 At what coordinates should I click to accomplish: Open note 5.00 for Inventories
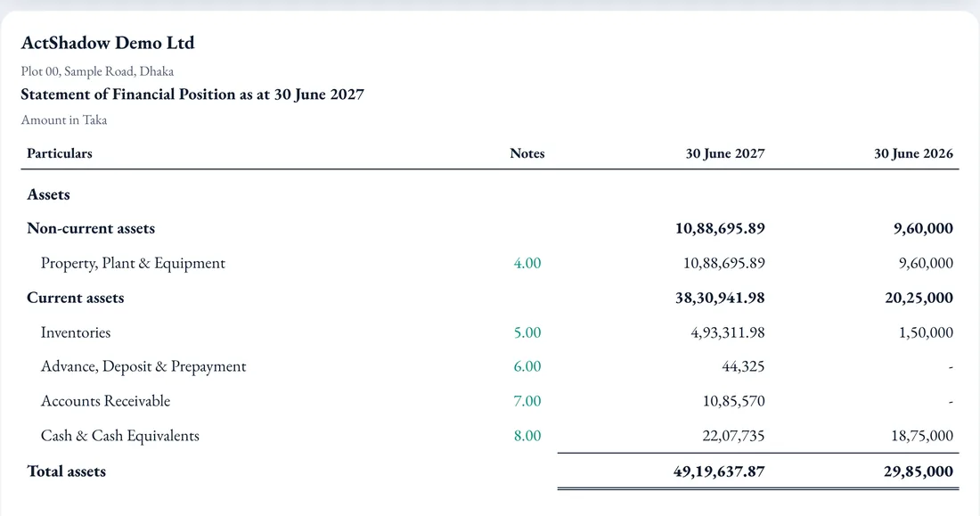point(527,332)
